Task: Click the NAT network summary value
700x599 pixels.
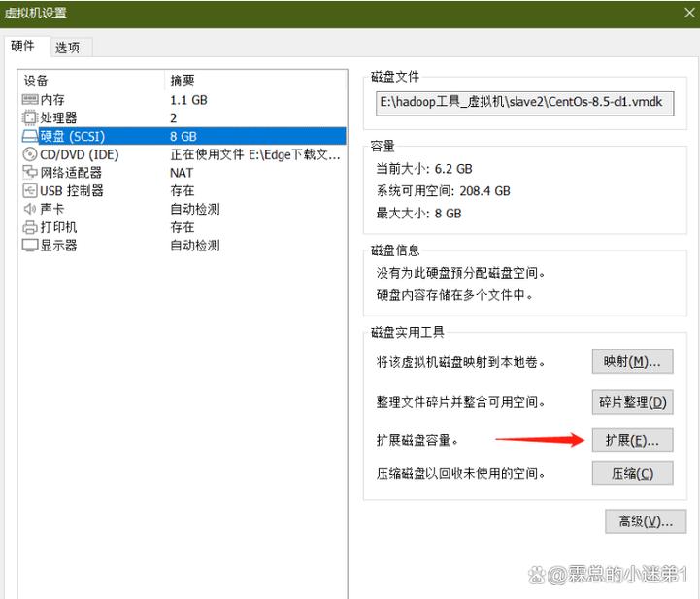Action: [x=182, y=172]
